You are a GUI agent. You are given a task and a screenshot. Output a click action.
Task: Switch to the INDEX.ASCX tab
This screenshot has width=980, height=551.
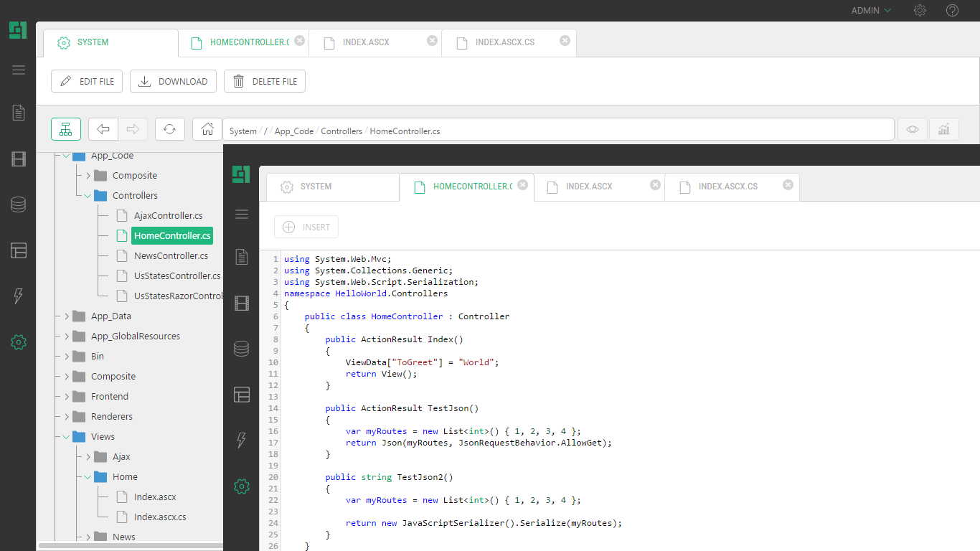(x=366, y=42)
